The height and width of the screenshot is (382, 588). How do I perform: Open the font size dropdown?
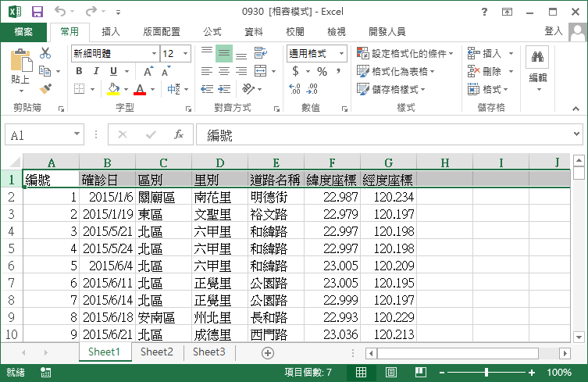point(185,54)
